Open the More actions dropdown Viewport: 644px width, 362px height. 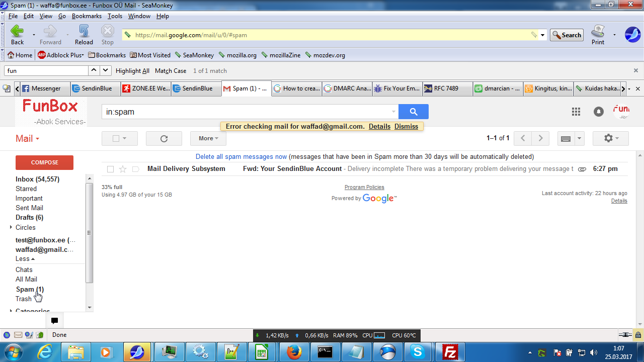pyautogui.click(x=208, y=138)
